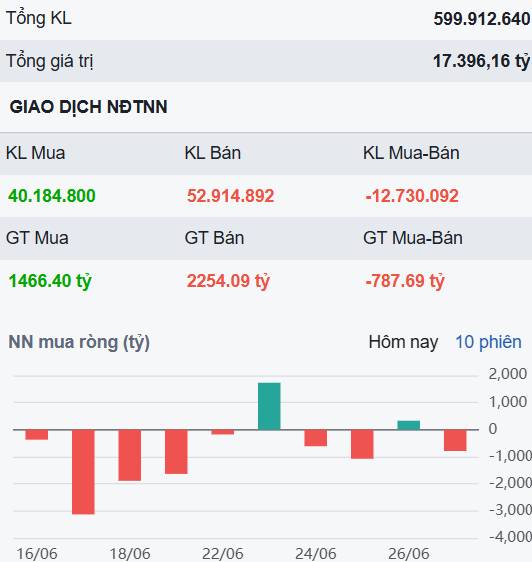Click the GT Mua-Bán column header
Viewport: 532px width, 562px height.
click(x=413, y=238)
